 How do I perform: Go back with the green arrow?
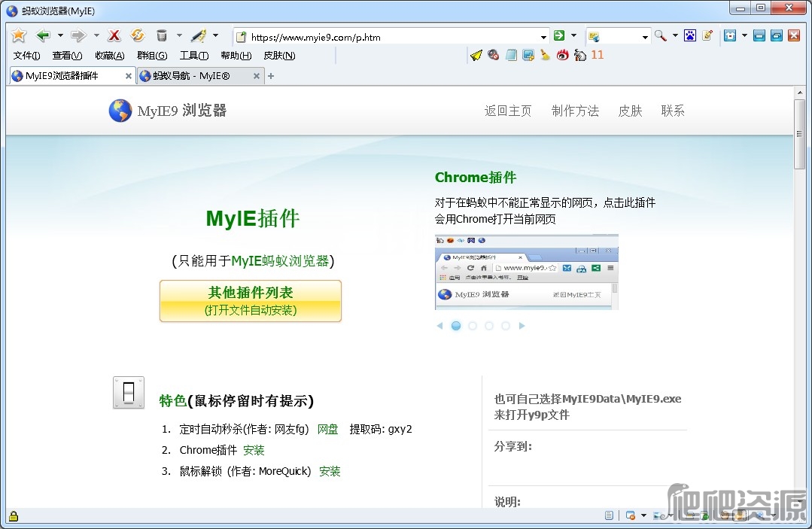click(x=43, y=35)
